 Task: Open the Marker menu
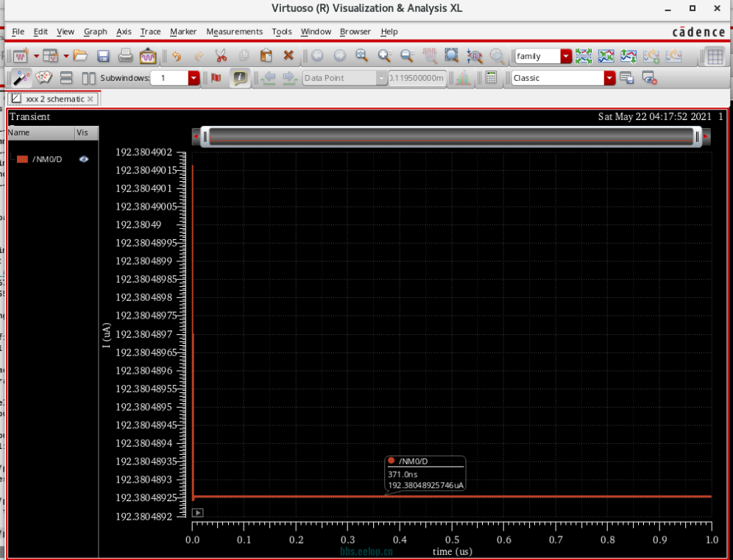click(183, 32)
